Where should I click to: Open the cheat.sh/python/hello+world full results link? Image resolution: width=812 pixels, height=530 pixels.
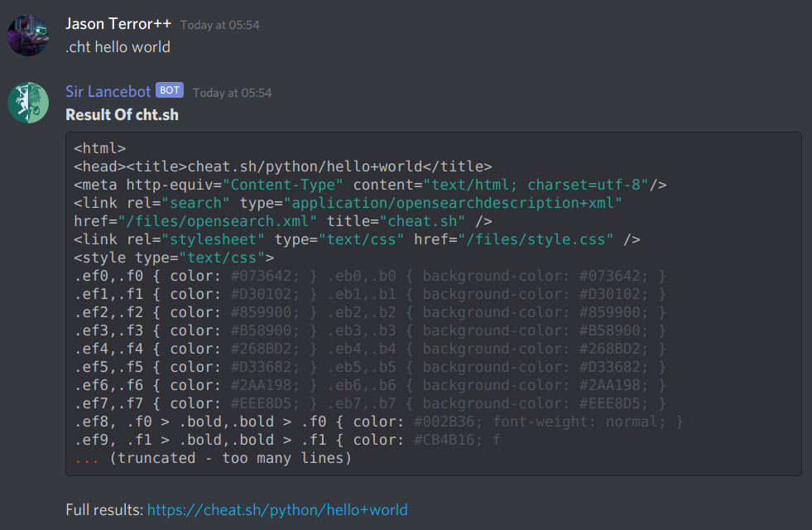(x=277, y=510)
